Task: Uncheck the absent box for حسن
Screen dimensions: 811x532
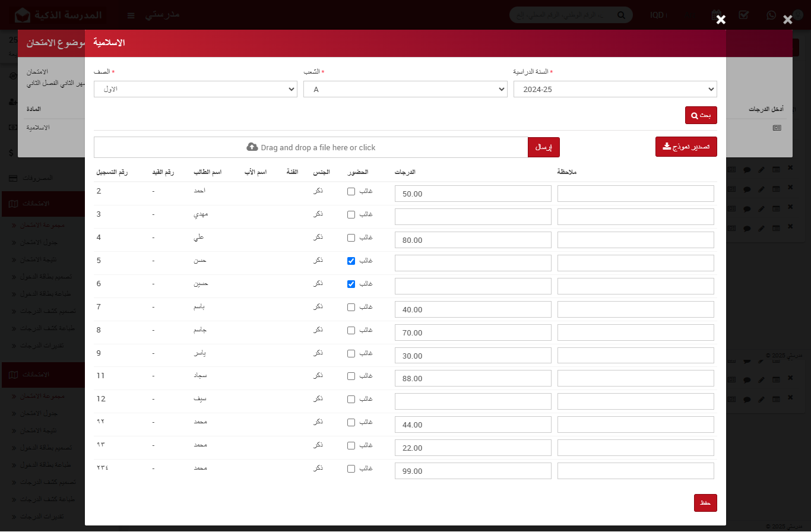Action: coord(351,261)
